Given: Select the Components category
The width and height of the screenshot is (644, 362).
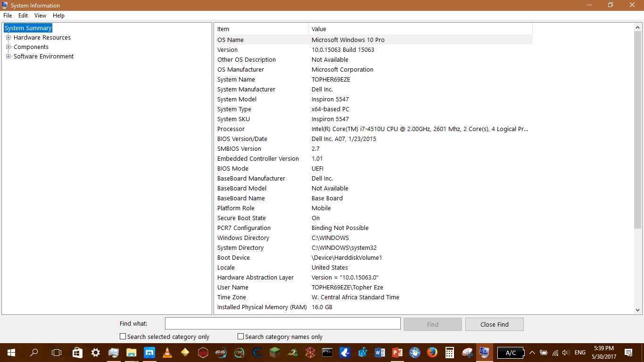Looking at the screenshot, I should click(31, 47).
